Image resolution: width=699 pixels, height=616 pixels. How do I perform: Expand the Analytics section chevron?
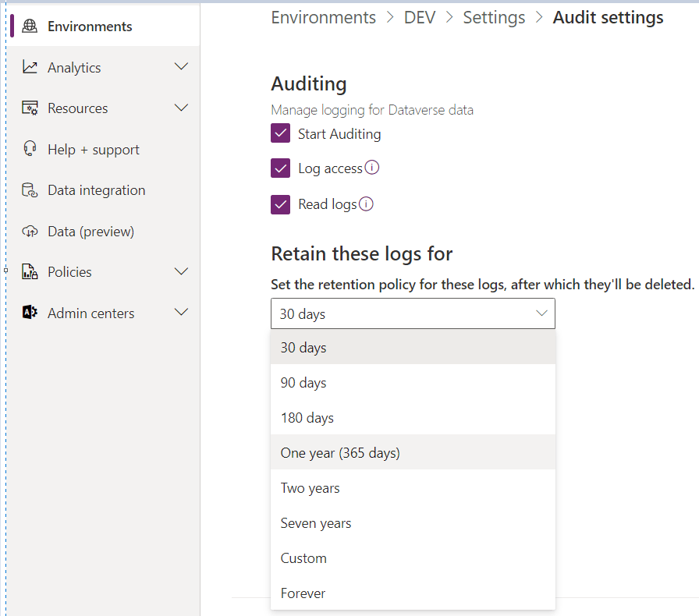coord(181,67)
